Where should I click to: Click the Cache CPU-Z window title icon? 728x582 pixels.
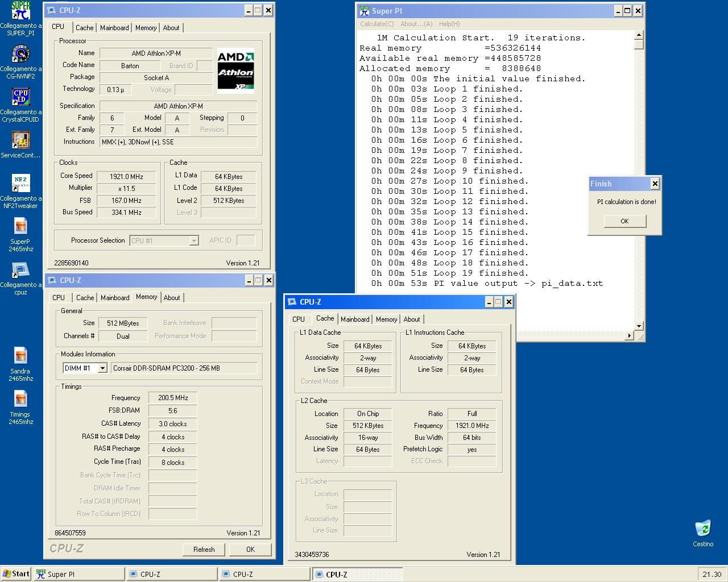pos(292,302)
